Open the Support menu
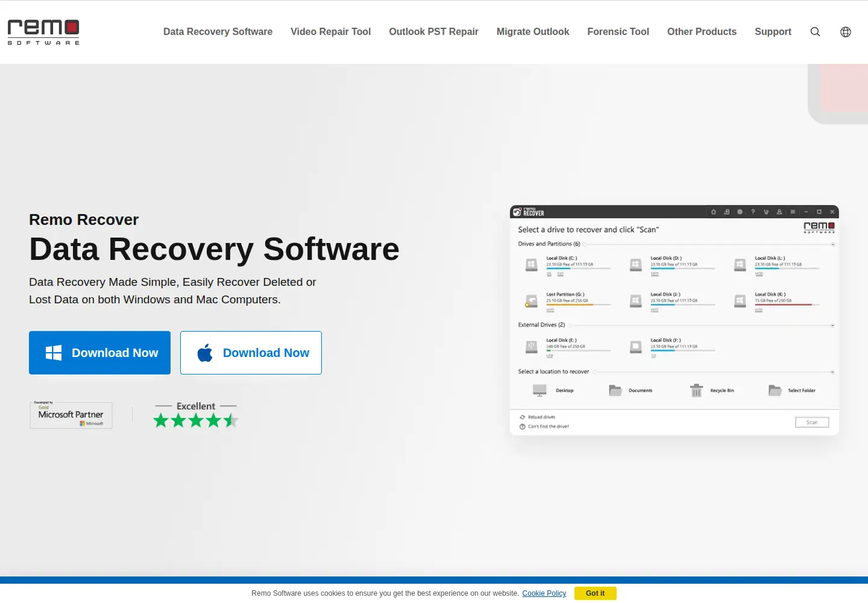Image resolution: width=868 pixels, height=603 pixels. coord(773,32)
